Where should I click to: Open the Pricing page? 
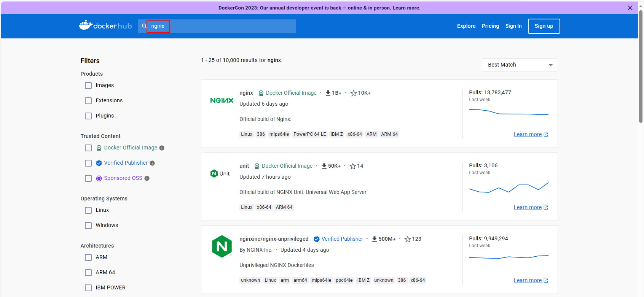(490, 26)
